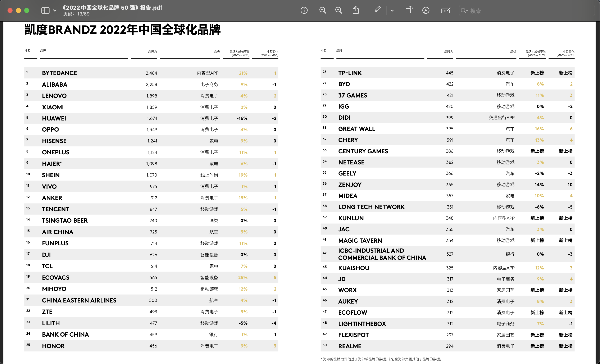Screen dimensions: 600x364
Task: Click ZENJOY's rank change -10
Action: (x=569, y=185)
